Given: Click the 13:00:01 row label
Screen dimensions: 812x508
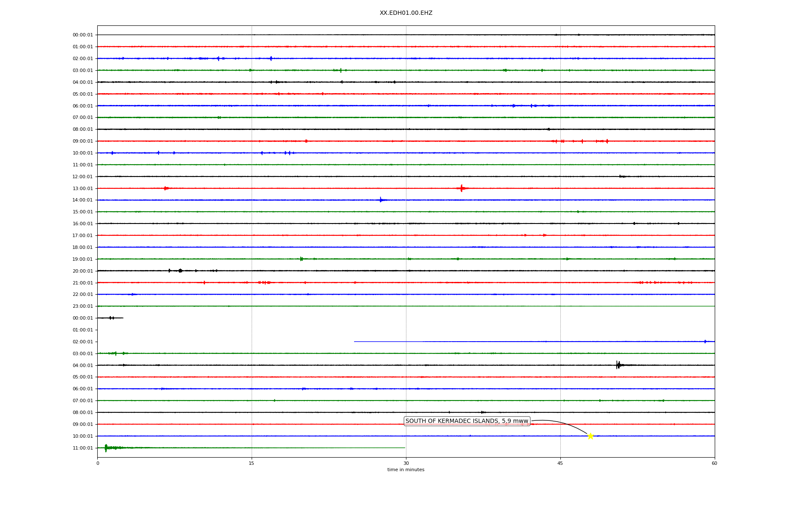Looking at the screenshot, I should pos(82,188).
